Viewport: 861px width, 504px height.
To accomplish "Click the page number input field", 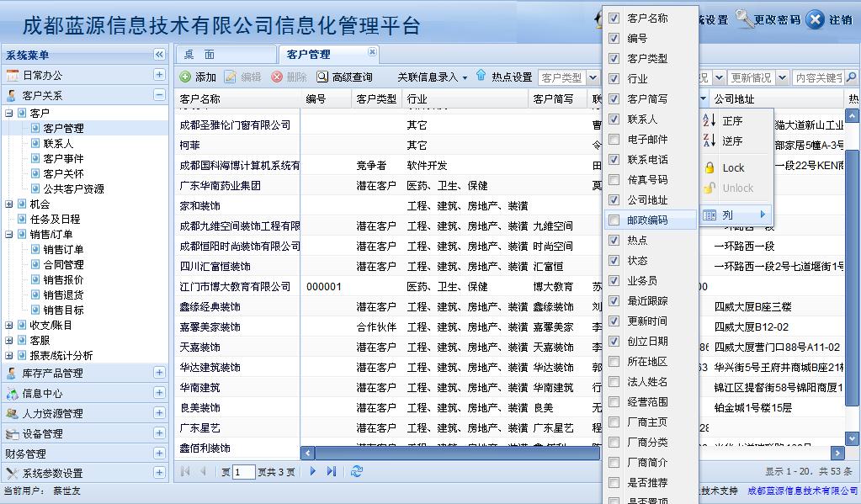I will point(244,472).
